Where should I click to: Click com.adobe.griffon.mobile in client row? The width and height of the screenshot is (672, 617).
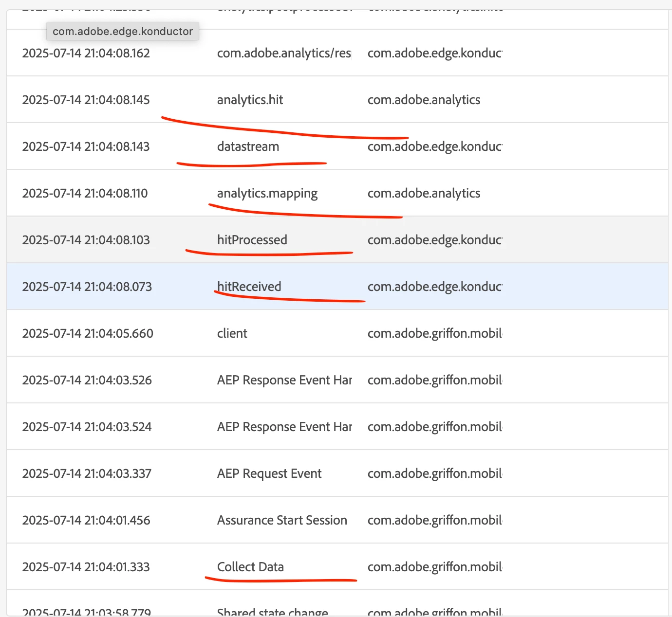tap(435, 333)
